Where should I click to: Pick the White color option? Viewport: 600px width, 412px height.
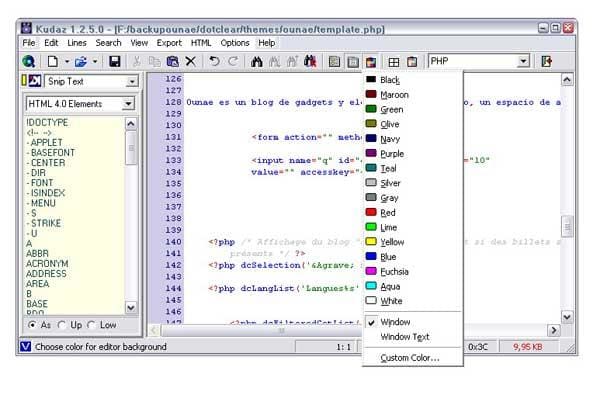click(412, 301)
